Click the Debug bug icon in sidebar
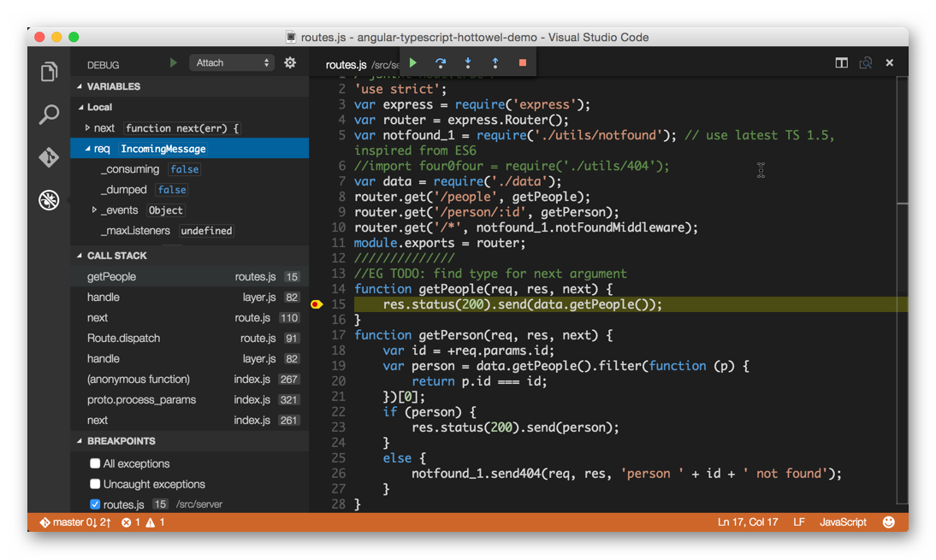Viewport: 936px width, 560px height. tap(49, 200)
